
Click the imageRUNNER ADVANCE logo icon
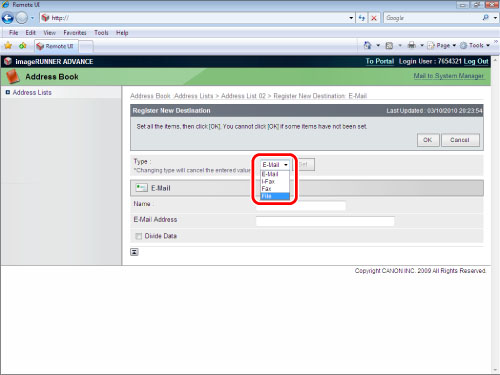click(x=8, y=61)
